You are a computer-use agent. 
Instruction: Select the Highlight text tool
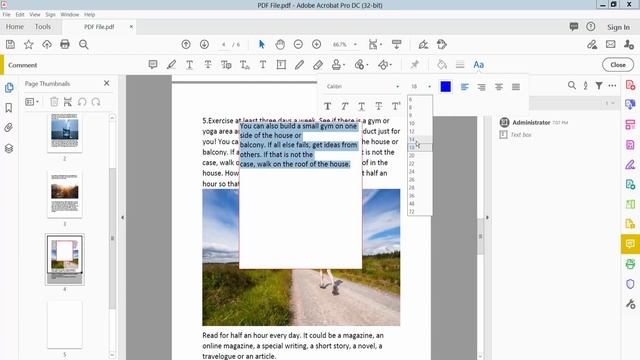[171, 64]
